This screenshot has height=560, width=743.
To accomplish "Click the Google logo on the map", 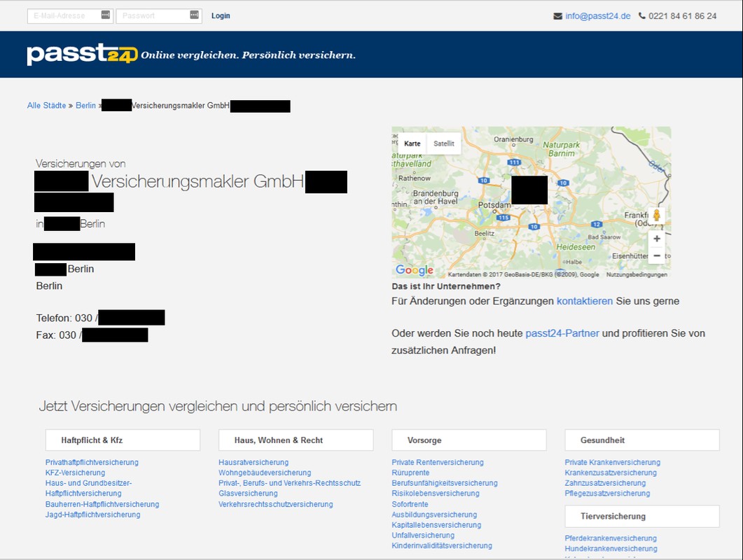I will [x=415, y=270].
